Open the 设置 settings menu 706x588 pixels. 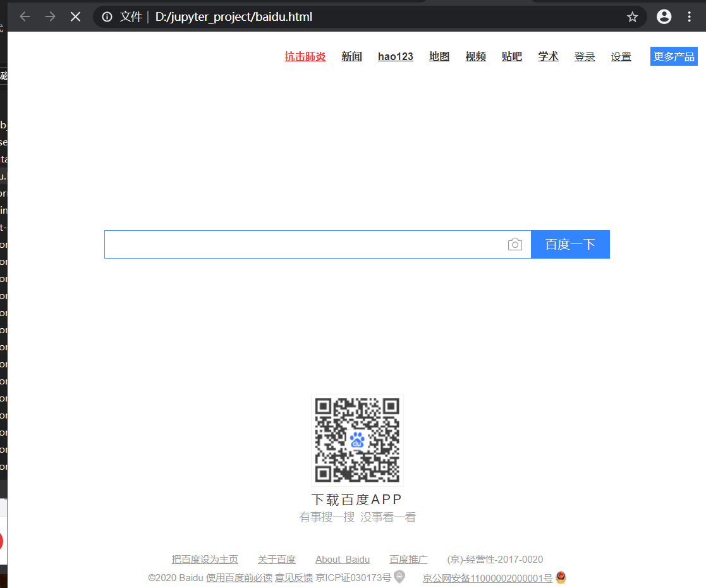tap(621, 56)
